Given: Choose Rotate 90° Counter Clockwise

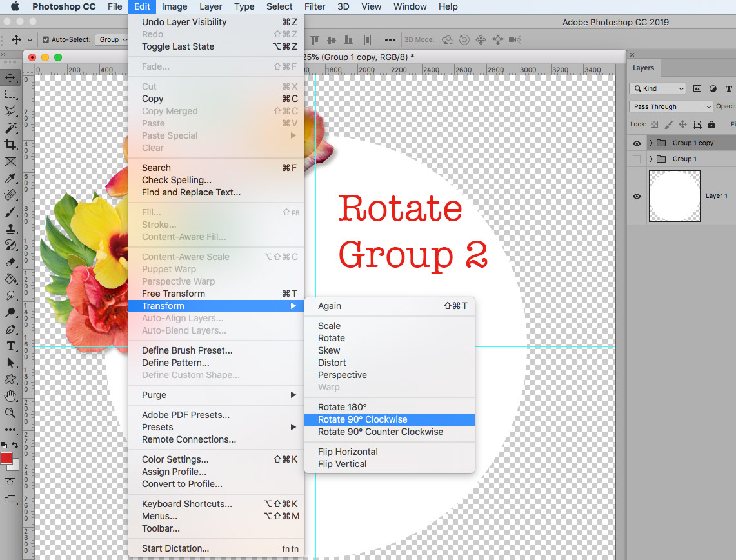Looking at the screenshot, I should (390, 432).
